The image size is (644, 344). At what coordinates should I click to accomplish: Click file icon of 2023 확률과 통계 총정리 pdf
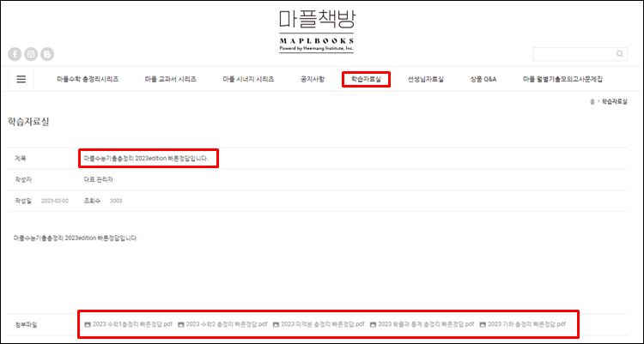(373, 324)
